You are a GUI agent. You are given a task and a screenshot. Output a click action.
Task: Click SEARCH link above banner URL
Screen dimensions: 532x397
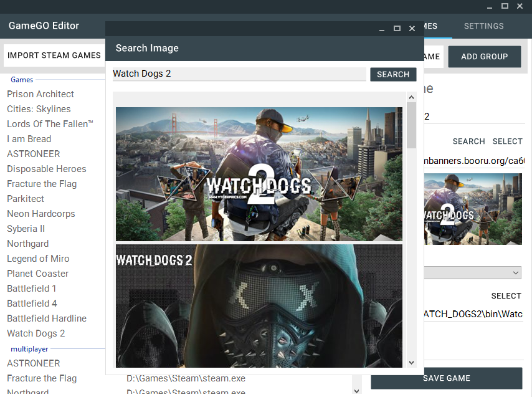(x=468, y=141)
